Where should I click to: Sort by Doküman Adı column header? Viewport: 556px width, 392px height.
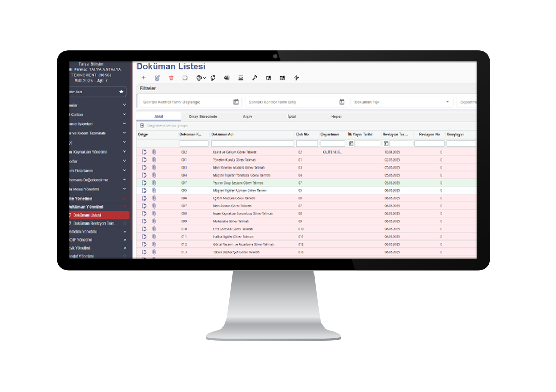[222, 134]
